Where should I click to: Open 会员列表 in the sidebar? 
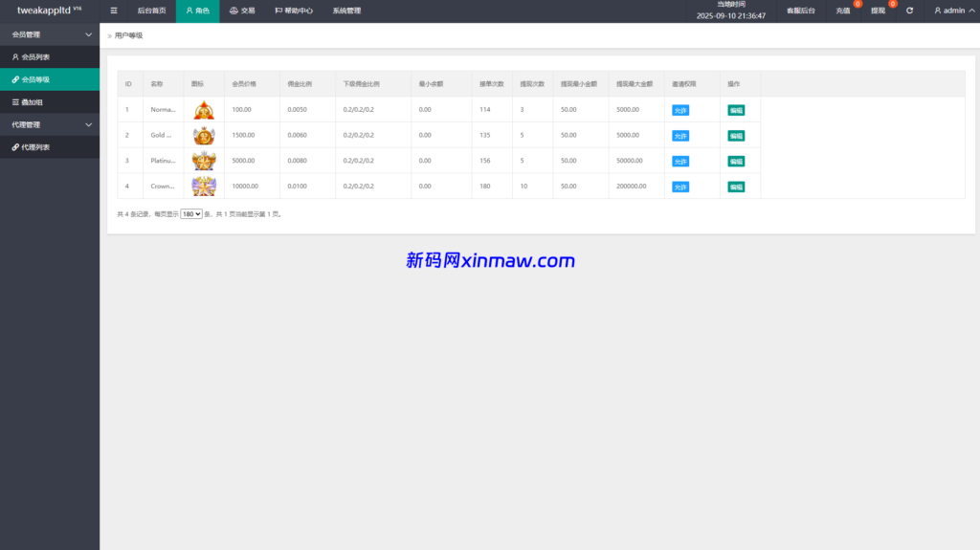(x=50, y=56)
